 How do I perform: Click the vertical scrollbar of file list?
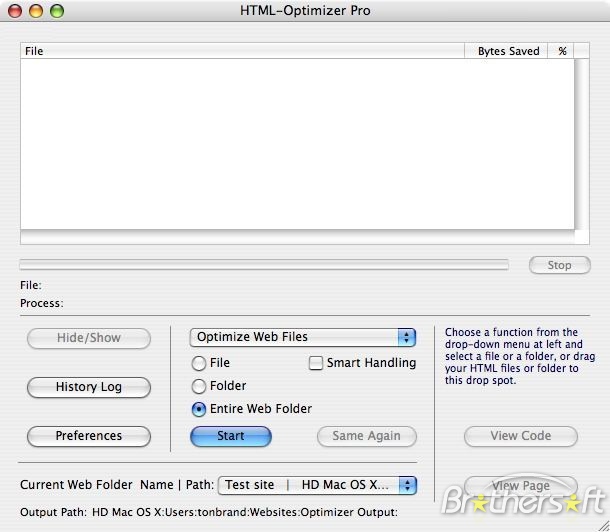pyautogui.click(x=582, y=144)
